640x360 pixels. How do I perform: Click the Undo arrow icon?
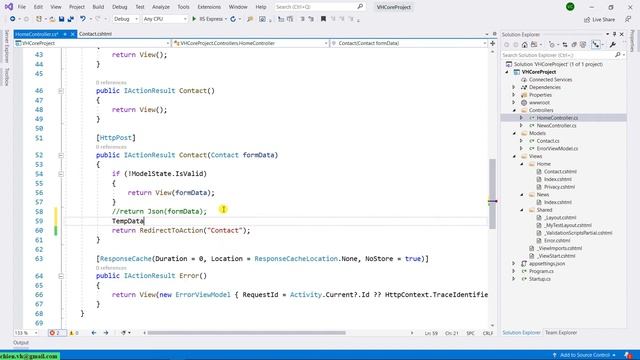[x=83, y=19]
